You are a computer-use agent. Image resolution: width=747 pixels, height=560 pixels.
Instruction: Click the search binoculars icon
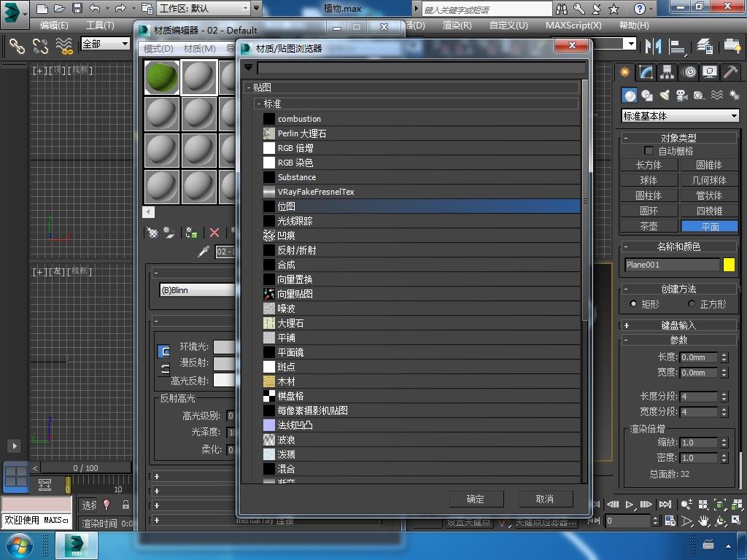click(562, 8)
